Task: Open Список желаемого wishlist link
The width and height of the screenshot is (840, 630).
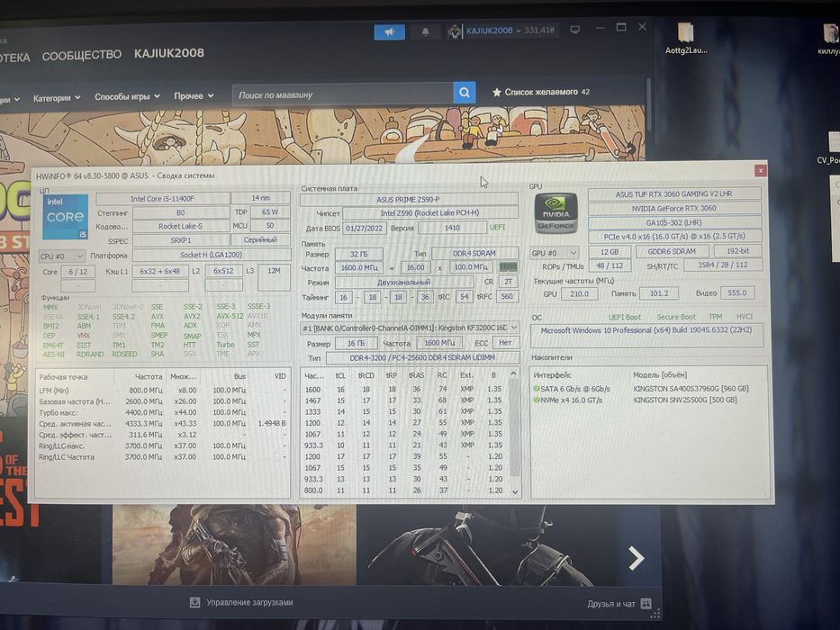Action: point(541,92)
